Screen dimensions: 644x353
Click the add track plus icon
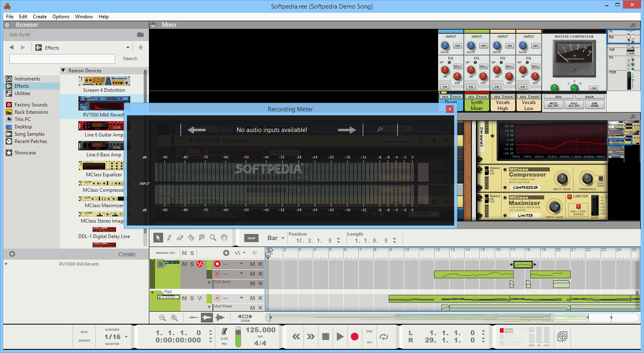tap(226, 253)
